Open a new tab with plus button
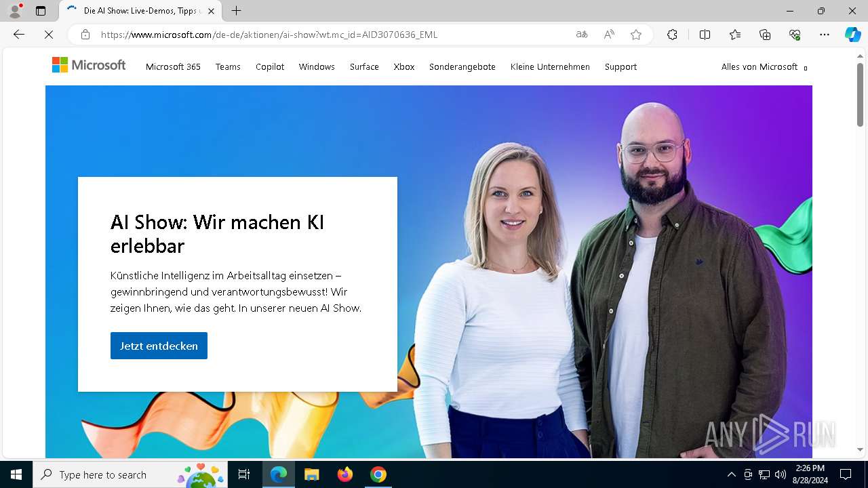 (x=236, y=11)
